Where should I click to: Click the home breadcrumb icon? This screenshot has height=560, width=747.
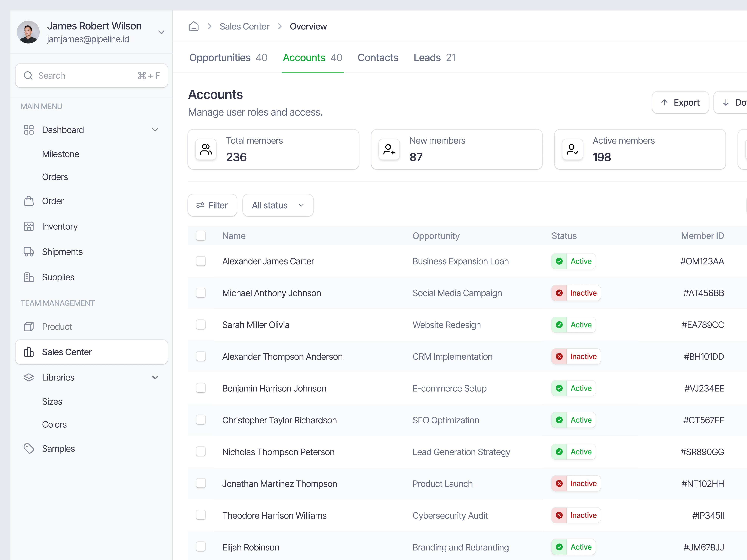point(193,26)
